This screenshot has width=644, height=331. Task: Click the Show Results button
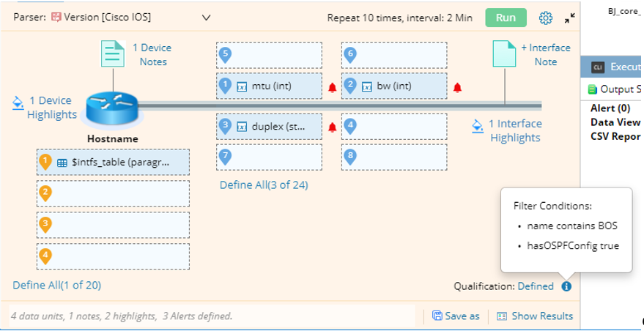click(x=535, y=316)
